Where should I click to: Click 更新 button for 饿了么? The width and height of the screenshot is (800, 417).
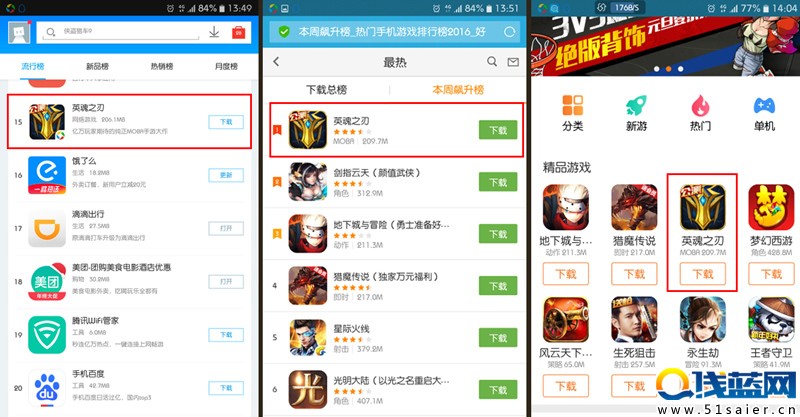[226, 175]
